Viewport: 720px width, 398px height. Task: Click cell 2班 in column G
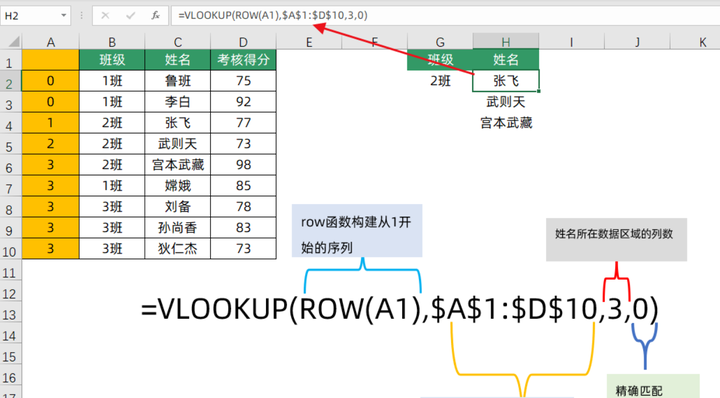point(440,81)
